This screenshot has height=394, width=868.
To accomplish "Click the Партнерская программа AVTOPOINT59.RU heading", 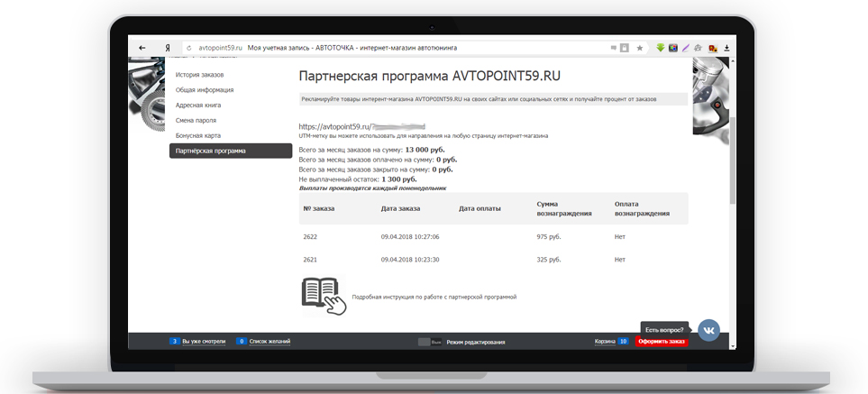I will click(x=430, y=76).
